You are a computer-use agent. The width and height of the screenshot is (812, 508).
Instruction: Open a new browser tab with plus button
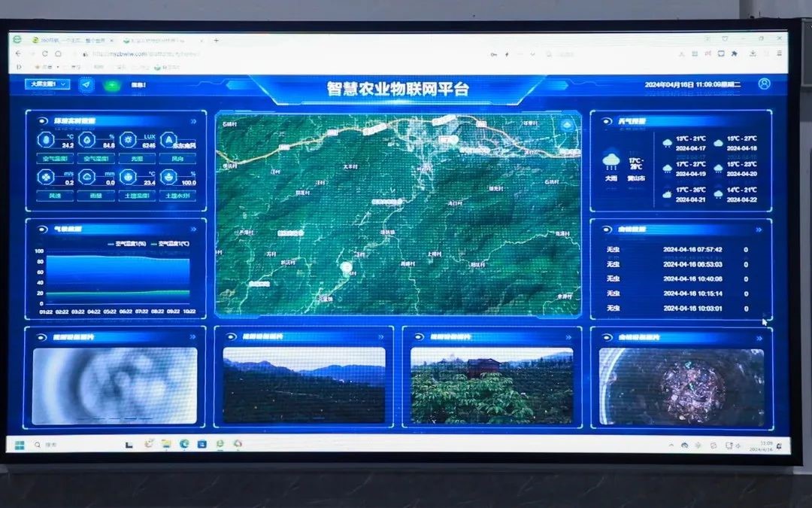(x=216, y=40)
